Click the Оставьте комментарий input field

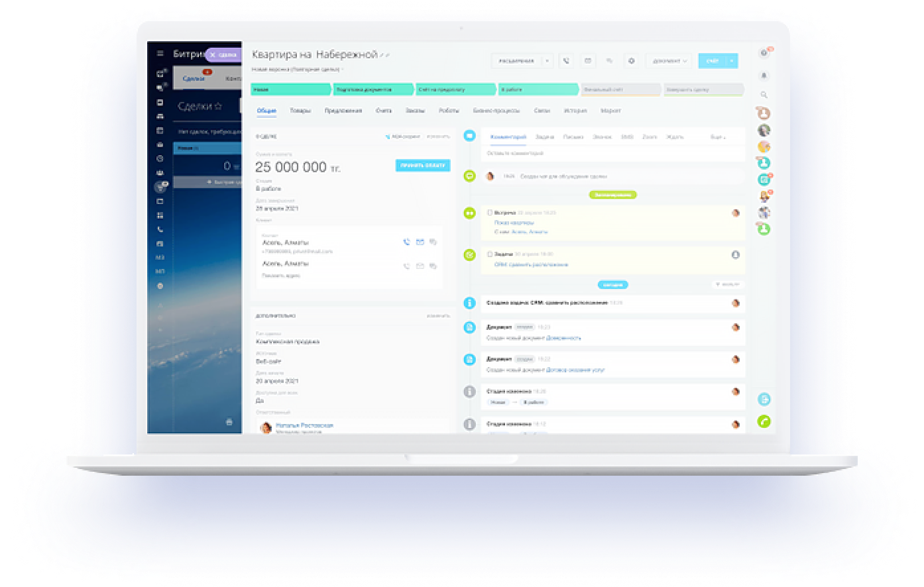pyautogui.click(x=613, y=153)
